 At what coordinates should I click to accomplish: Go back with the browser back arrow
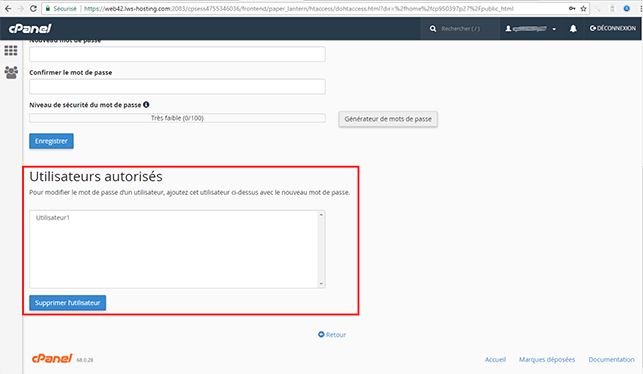[x=8, y=9]
